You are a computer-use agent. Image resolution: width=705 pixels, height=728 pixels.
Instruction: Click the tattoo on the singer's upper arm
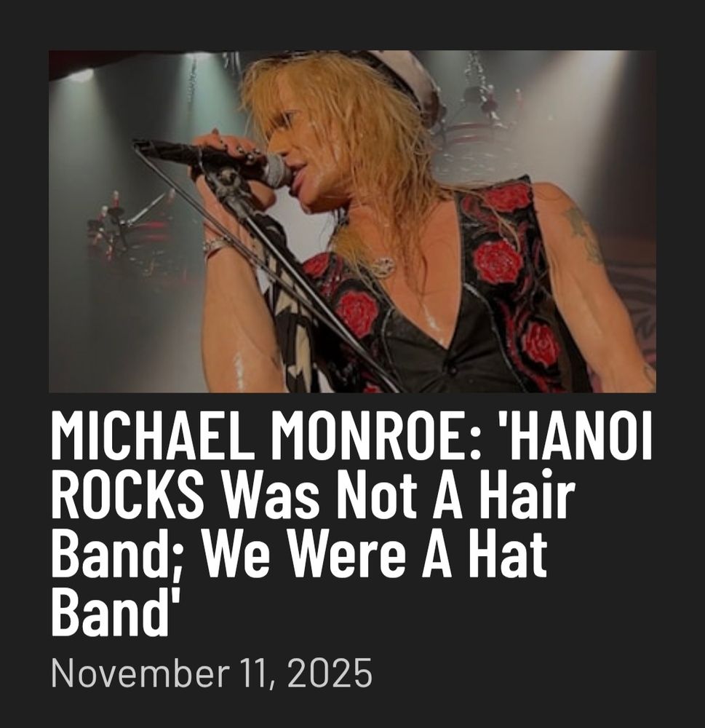[584, 234]
